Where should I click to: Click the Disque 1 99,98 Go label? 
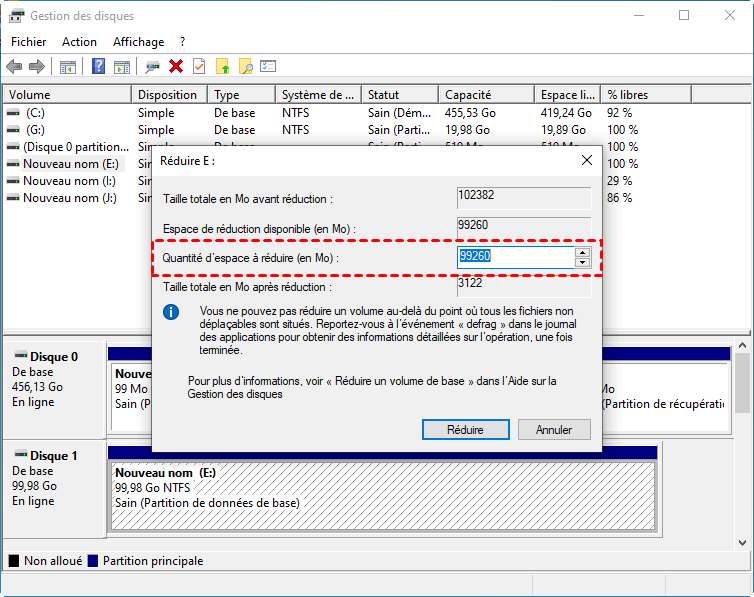click(34, 486)
